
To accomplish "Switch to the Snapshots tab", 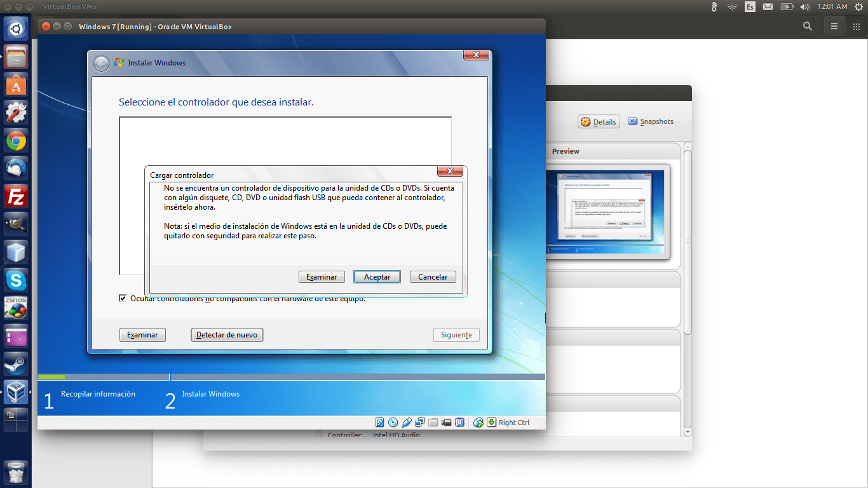I will (x=650, y=121).
